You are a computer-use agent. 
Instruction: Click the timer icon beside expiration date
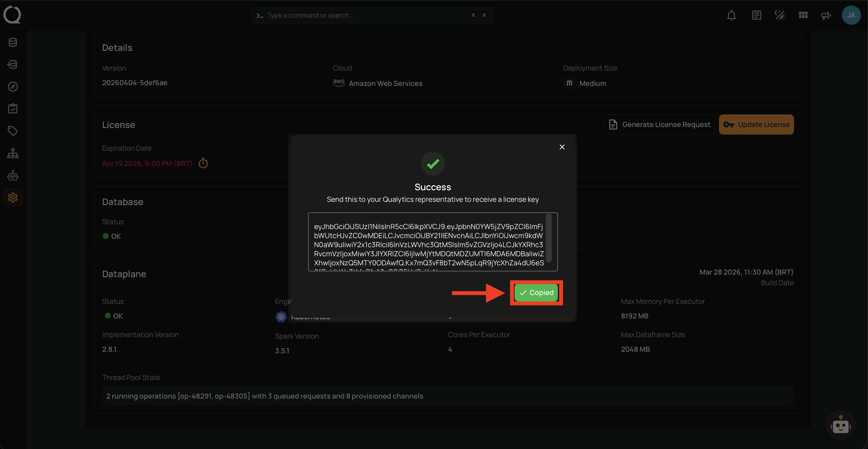(x=203, y=163)
